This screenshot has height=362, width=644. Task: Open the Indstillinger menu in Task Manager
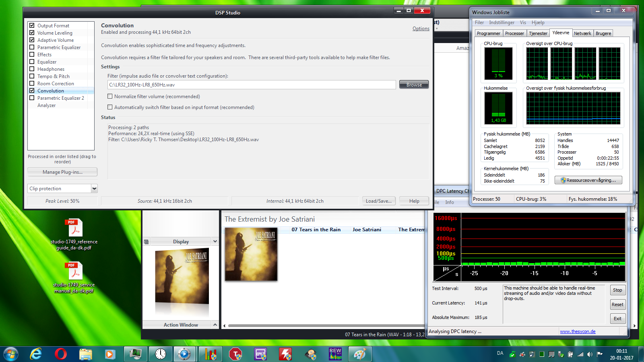pyautogui.click(x=502, y=23)
